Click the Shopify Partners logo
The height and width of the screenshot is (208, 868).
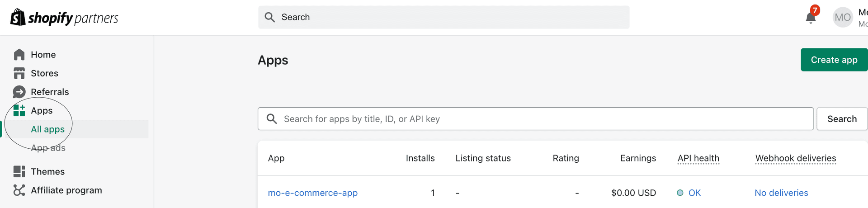64,18
